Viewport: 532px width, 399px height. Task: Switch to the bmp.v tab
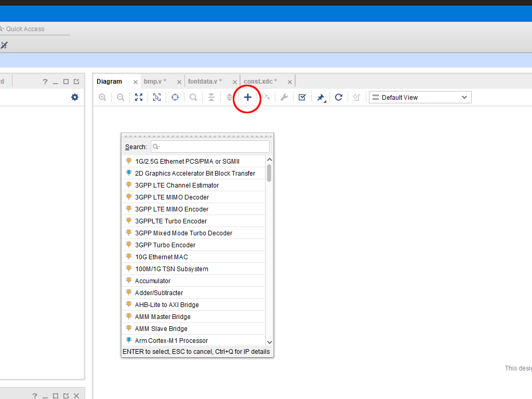[x=155, y=82]
